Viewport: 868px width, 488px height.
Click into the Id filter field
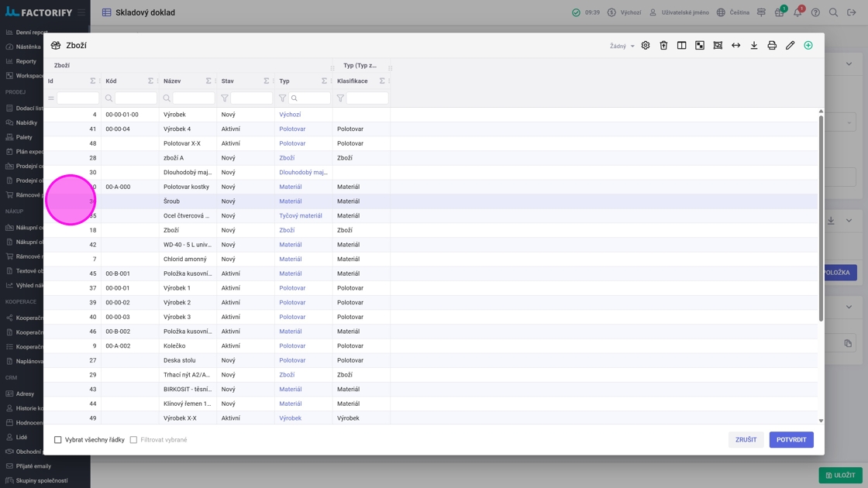pos(77,98)
